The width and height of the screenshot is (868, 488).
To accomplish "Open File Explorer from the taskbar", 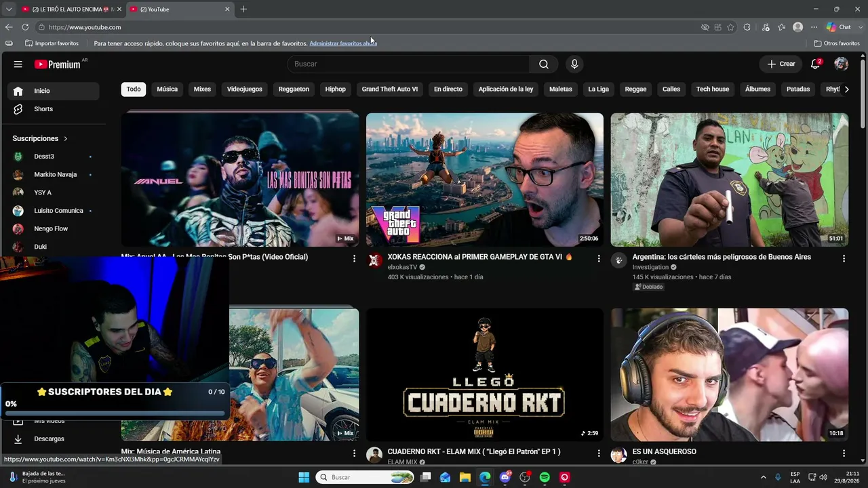I will point(465,477).
